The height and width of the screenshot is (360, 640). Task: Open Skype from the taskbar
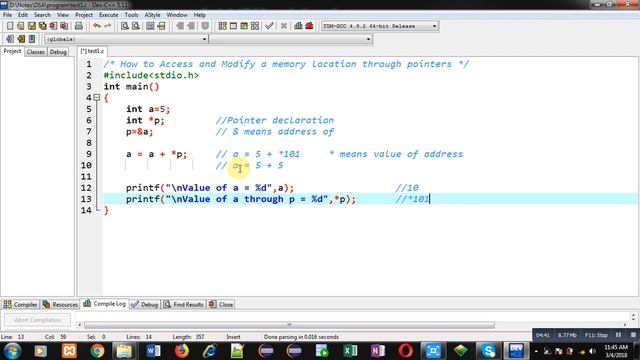coord(488,351)
